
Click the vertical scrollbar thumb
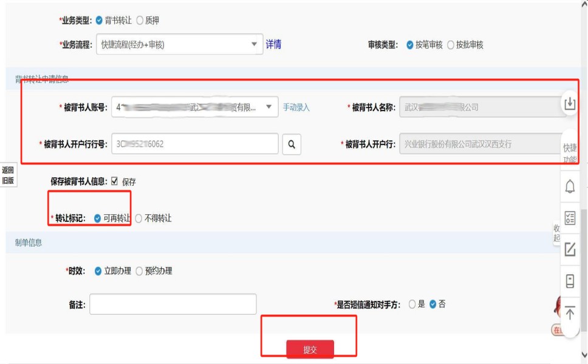(x=584, y=269)
